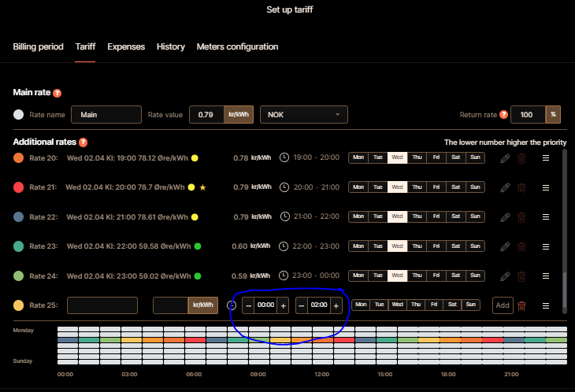This screenshot has height=392, width=575.
Task: Click the Rate 25 end time value 02:00
Action: tap(319, 305)
